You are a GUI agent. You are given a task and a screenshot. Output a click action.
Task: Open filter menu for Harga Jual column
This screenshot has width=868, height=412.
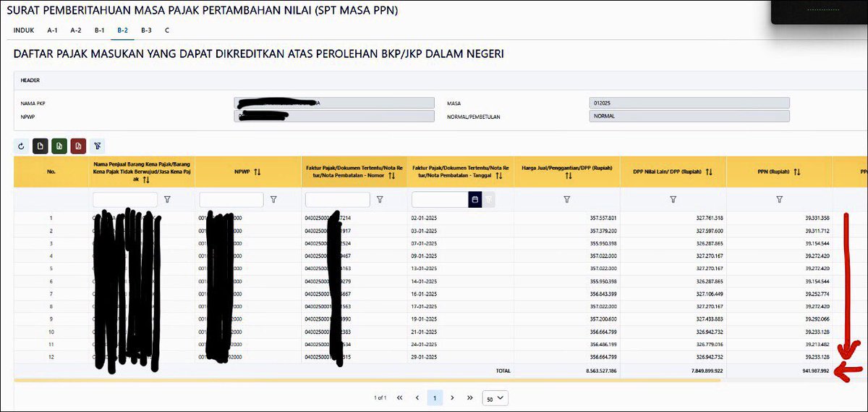[567, 199]
